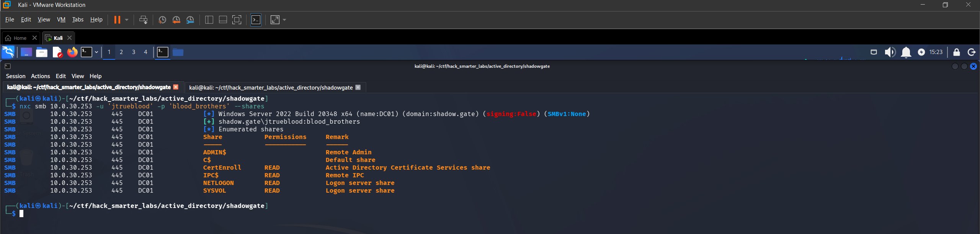Image resolution: width=980 pixels, height=234 pixels.
Task: Open the terminal View menu
Action: [78, 76]
